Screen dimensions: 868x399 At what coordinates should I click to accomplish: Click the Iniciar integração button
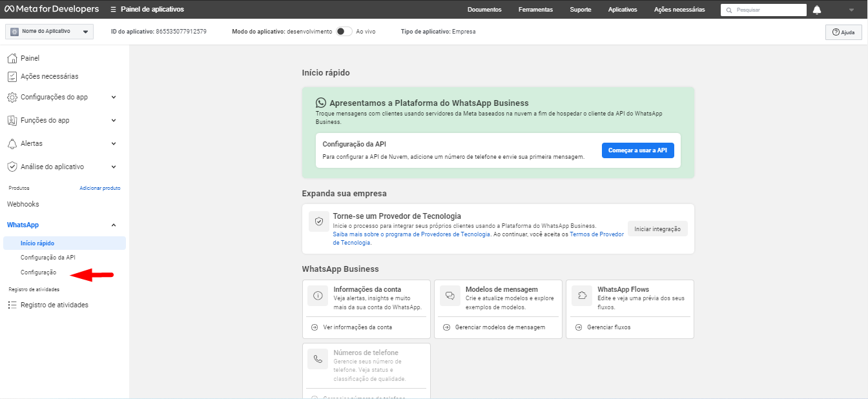[657, 229]
